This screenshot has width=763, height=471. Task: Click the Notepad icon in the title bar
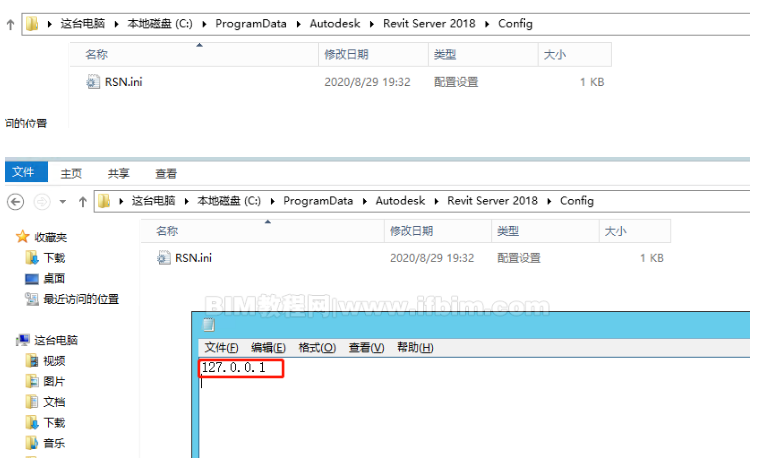pyautogui.click(x=208, y=325)
